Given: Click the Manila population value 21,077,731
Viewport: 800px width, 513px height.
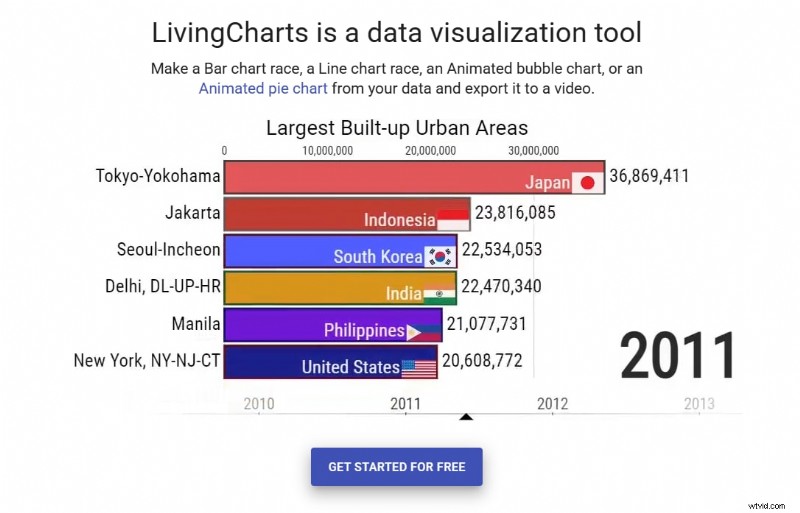Looking at the screenshot, I should (486, 324).
